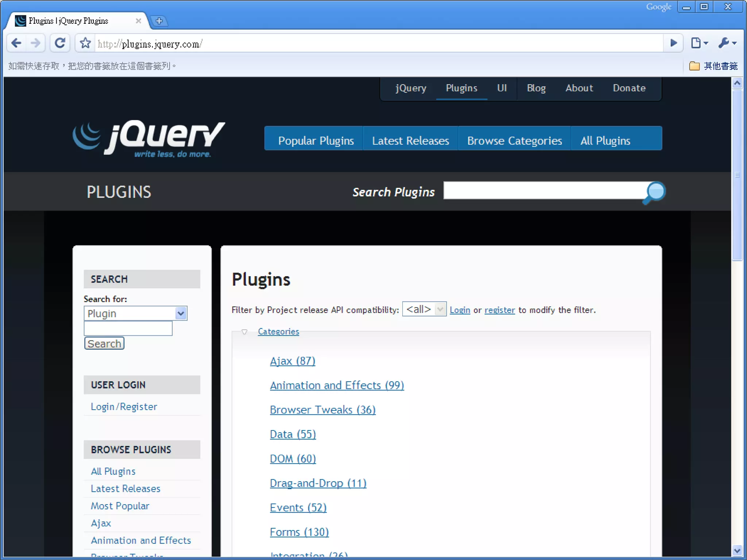Open the other bookmarks folder
Image resolution: width=747 pixels, height=560 pixels.
(x=713, y=66)
